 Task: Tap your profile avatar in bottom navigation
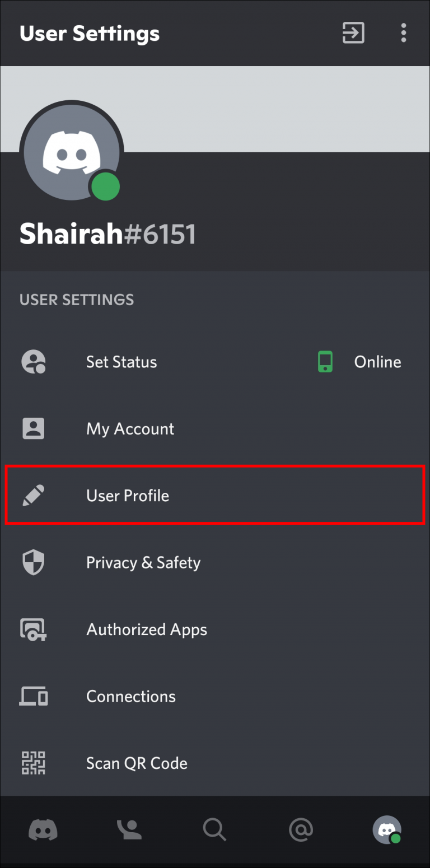click(x=386, y=830)
